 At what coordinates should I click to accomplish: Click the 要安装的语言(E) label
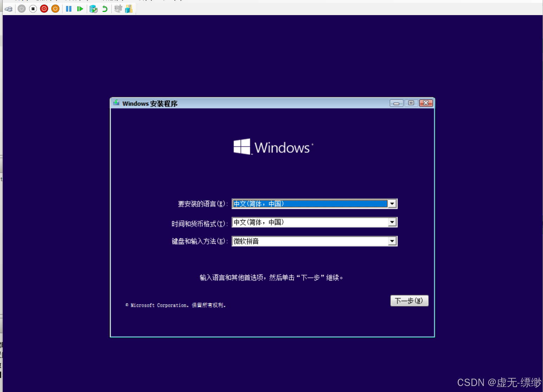click(203, 204)
